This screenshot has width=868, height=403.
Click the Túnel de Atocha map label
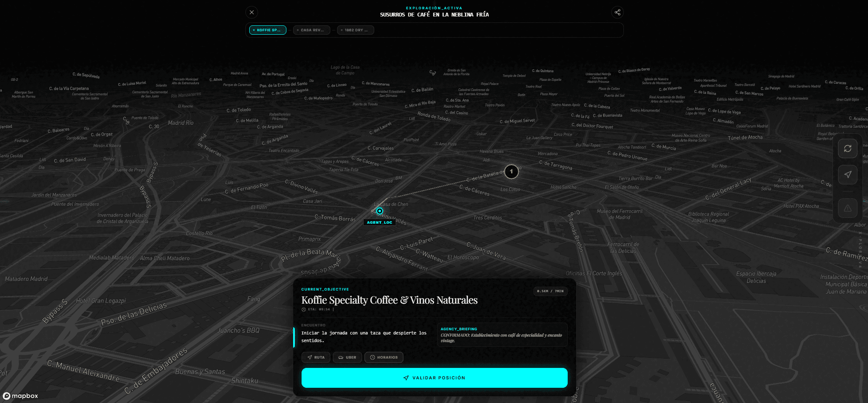pyautogui.click(x=745, y=137)
